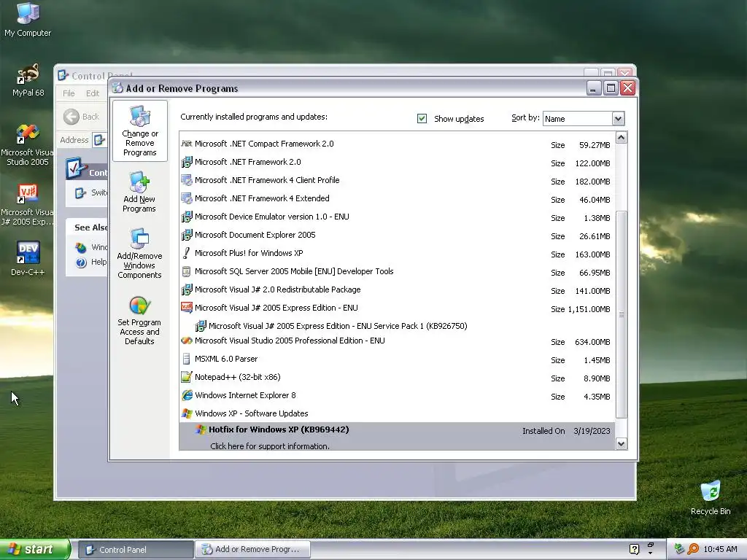This screenshot has height=560, width=747.
Task: Click the Microsoft Device Emulator icon
Action: point(187,217)
